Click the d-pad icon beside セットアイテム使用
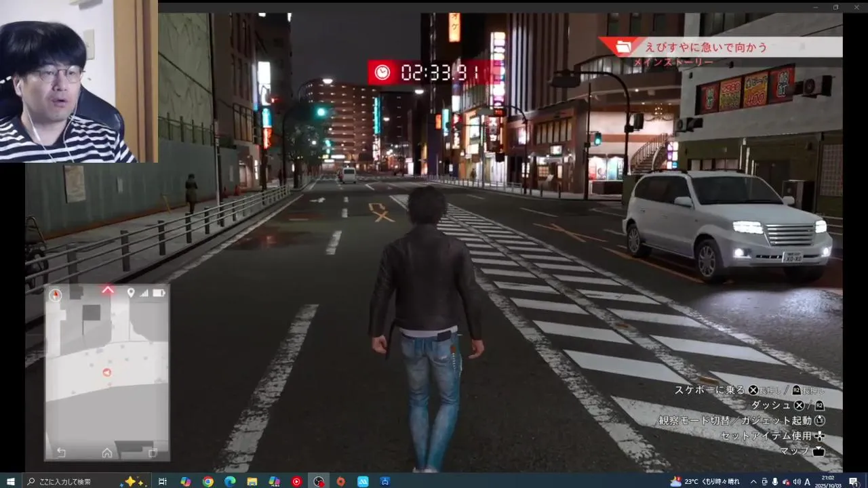Screen dimensions: 868x488 (820, 436)
